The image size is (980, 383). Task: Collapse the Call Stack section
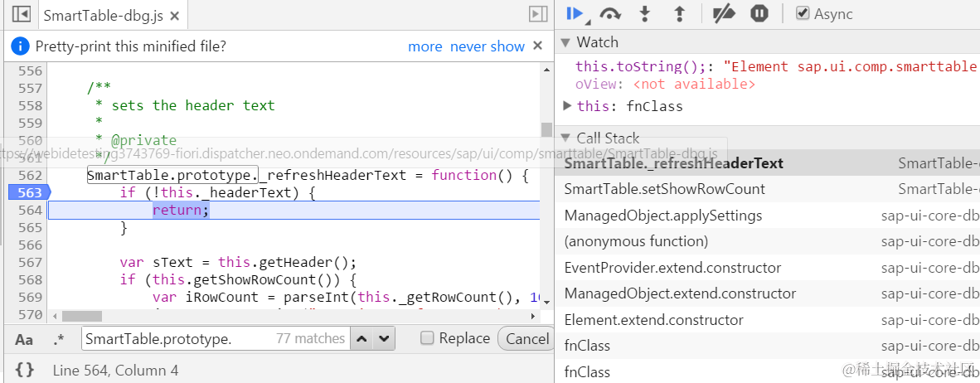click(565, 138)
